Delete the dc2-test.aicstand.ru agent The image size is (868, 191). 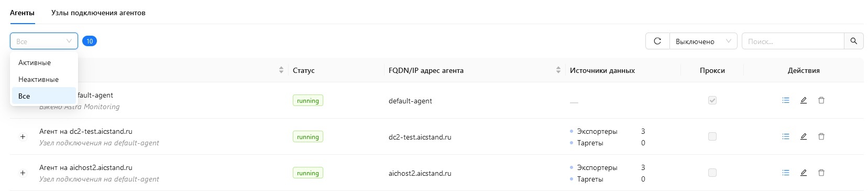[821, 136]
